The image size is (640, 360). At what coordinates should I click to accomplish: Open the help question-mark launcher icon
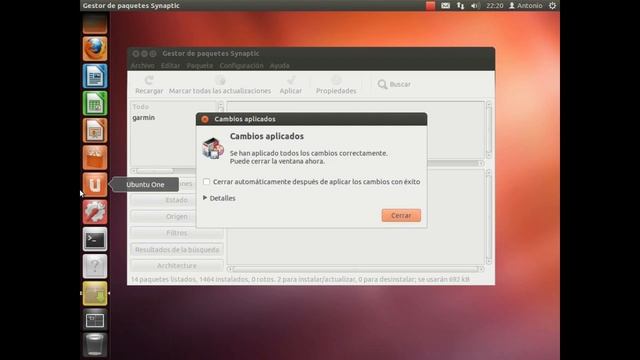pos(95,266)
